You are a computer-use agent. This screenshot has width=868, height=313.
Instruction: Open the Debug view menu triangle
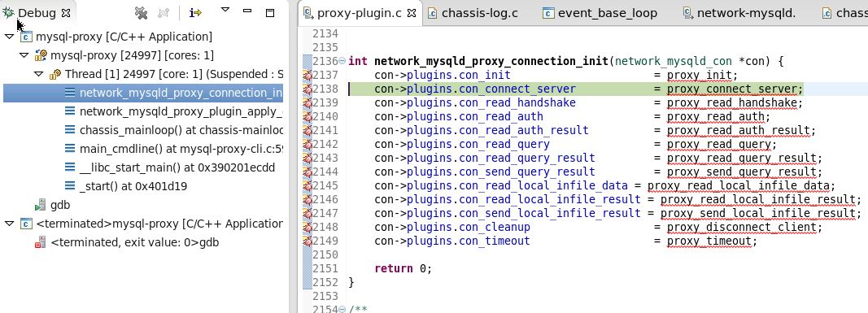(225, 10)
